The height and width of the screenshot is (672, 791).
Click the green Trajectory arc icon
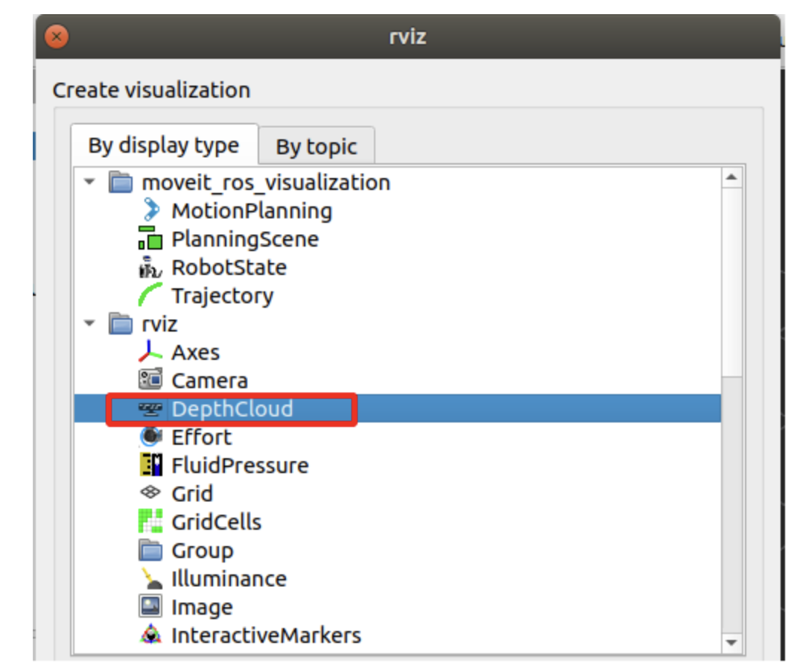pyautogui.click(x=150, y=295)
